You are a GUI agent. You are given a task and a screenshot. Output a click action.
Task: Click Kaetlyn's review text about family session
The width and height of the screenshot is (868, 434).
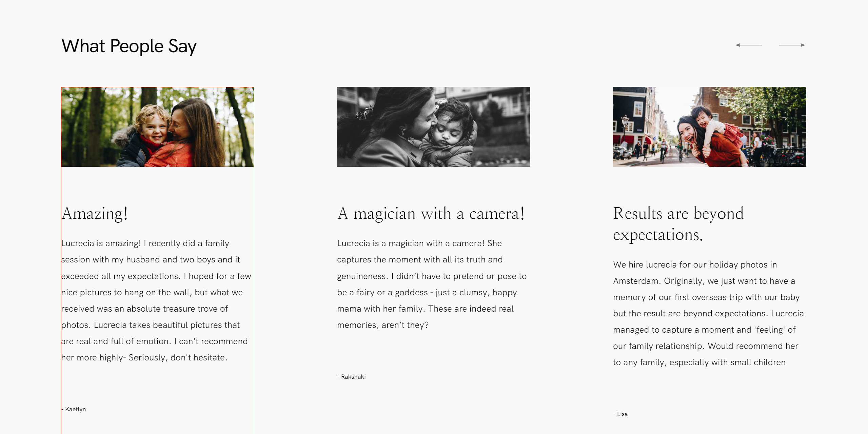(x=156, y=300)
